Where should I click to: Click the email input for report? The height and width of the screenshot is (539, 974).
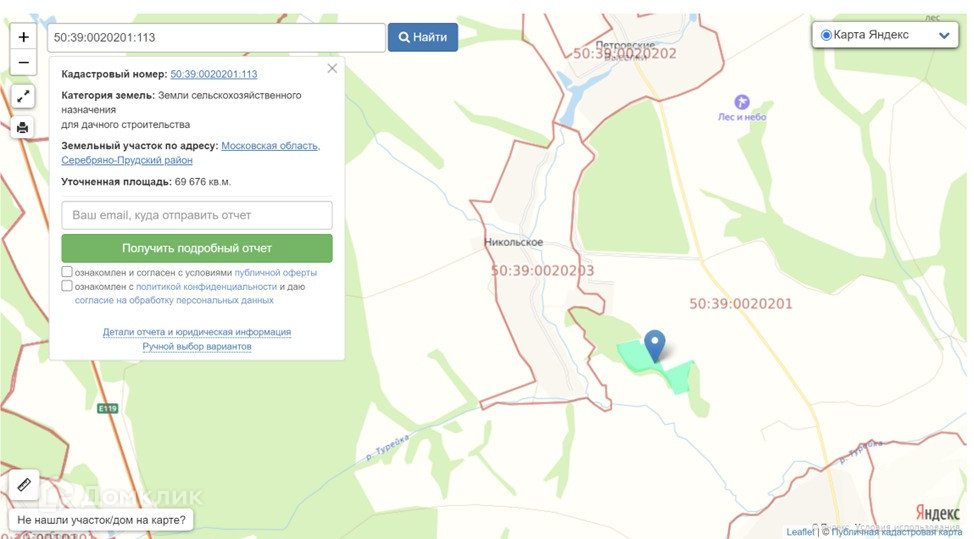197,215
